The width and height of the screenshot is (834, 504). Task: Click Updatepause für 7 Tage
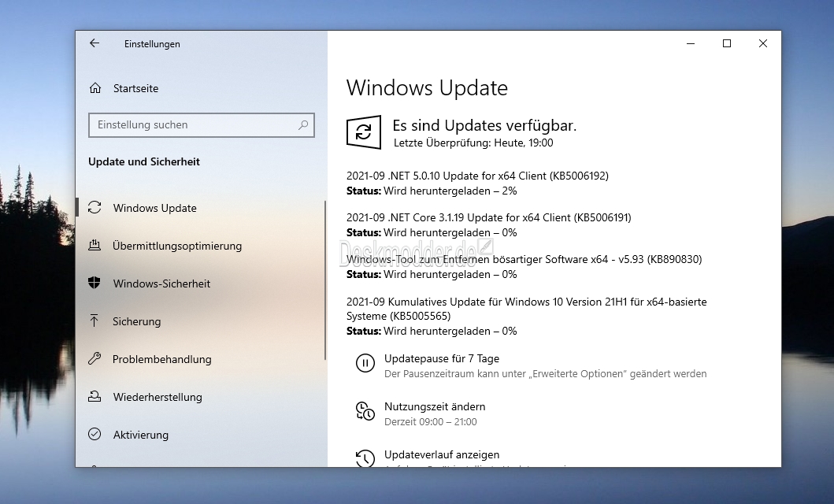click(442, 358)
